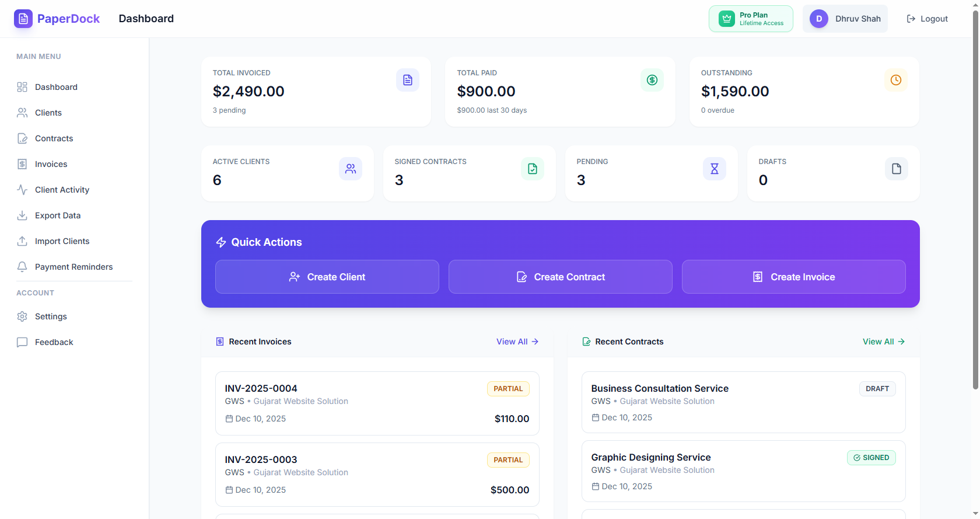The width and height of the screenshot is (980, 519).
Task: Click the Outstanding clock icon
Action: tap(896, 80)
